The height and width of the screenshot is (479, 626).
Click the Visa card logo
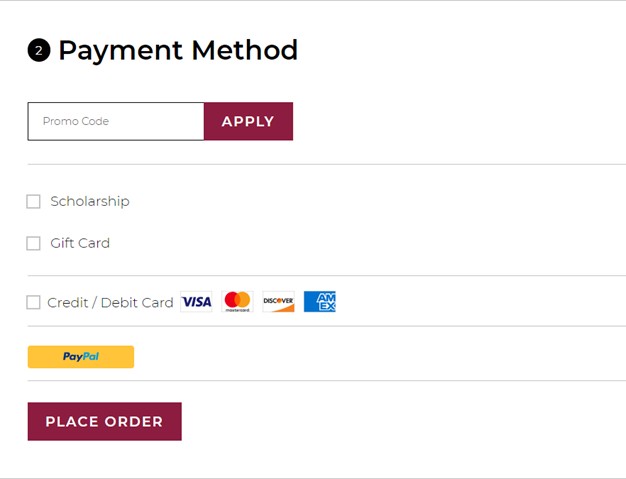(x=197, y=302)
